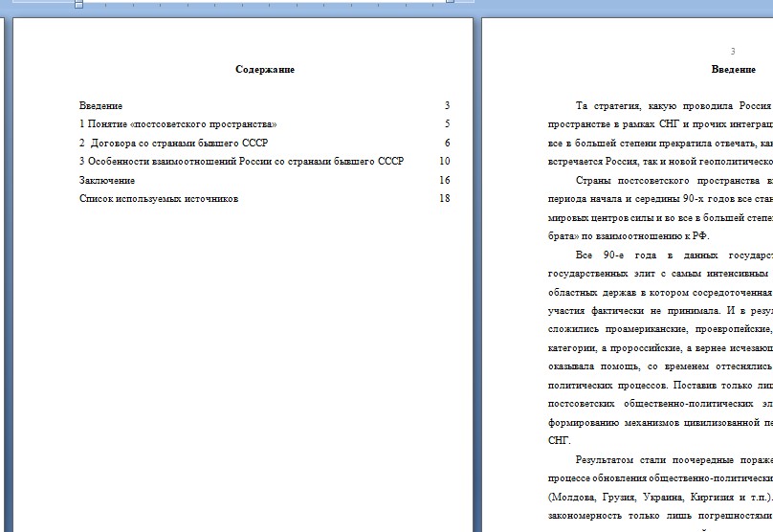Click «Список используемых источников» entry

click(x=159, y=199)
